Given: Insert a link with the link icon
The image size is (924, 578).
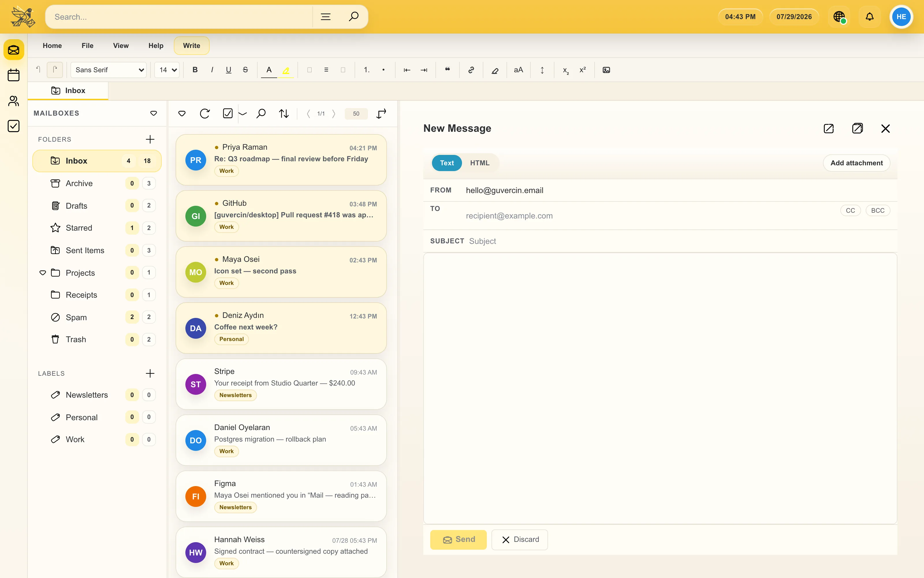Looking at the screenshot, I should tap(471, 70).
